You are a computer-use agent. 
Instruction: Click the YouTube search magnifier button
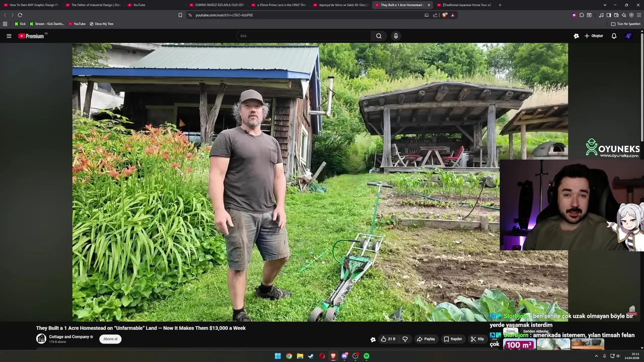point(379,36)
